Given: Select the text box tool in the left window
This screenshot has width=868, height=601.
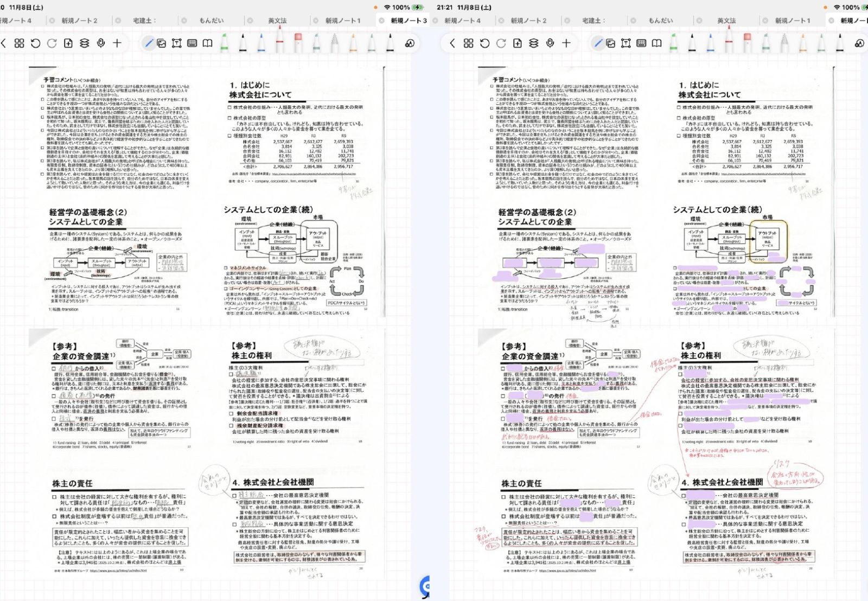Looking at the screenshot, I should point(177,43).
